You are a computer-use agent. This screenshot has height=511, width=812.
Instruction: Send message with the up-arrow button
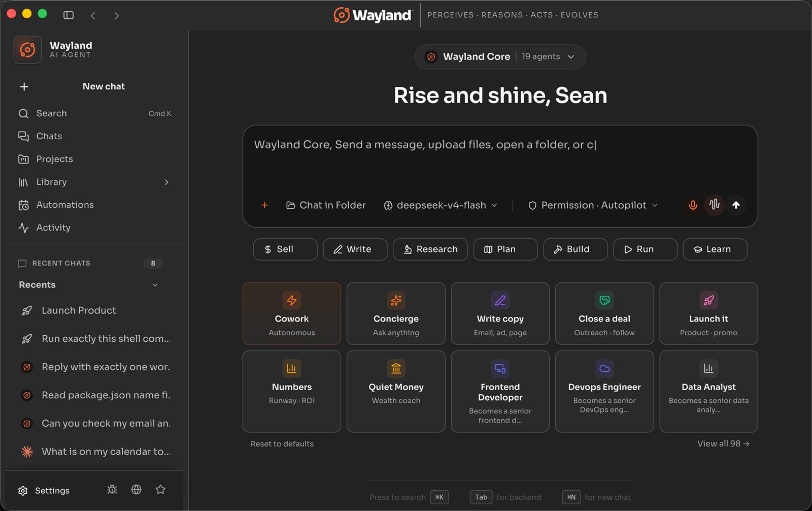736,205
